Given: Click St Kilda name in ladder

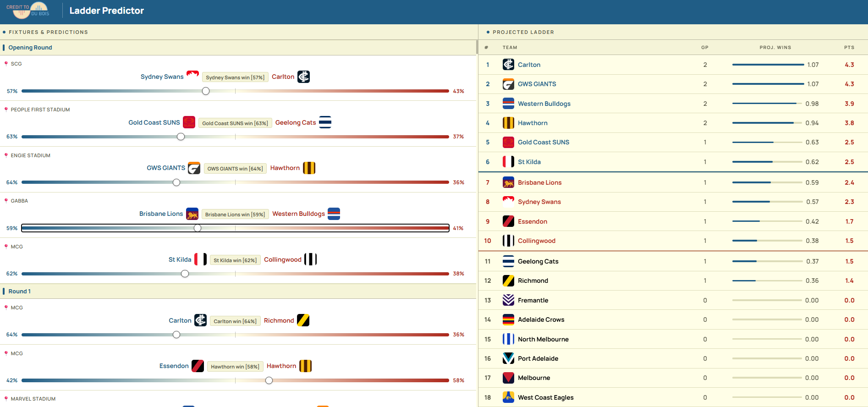Looking at the screenshot, I should (x=529, y=162).
